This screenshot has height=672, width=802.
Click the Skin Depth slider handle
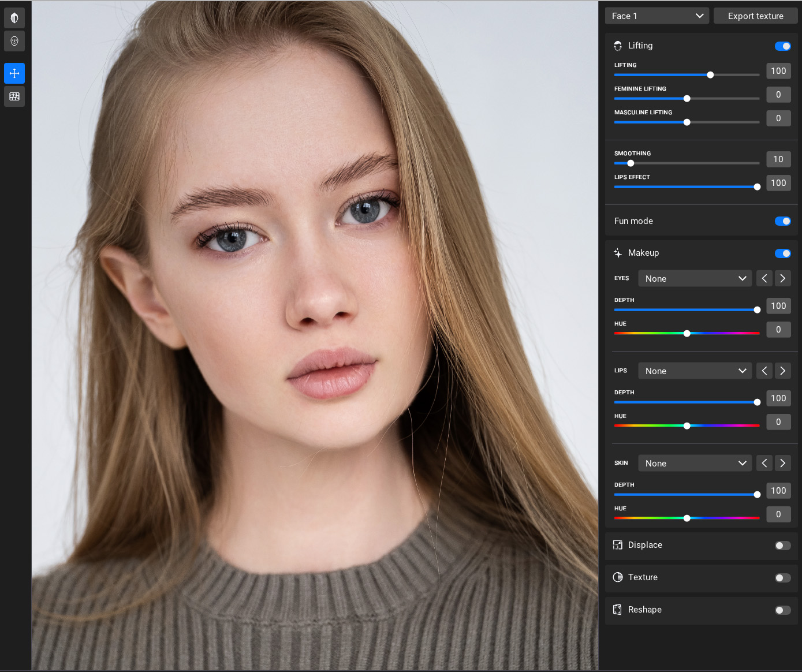pyautogui.click(x=758, y=495)
